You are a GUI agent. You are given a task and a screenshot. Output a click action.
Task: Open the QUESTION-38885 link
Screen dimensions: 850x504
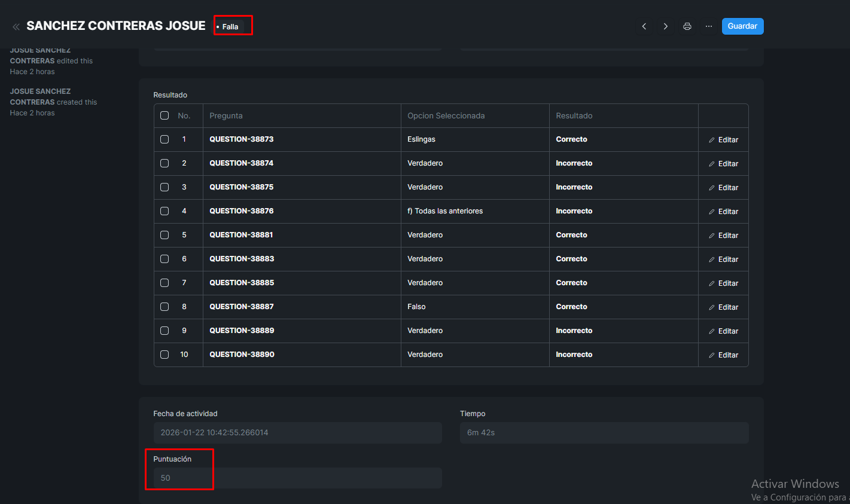241,283
